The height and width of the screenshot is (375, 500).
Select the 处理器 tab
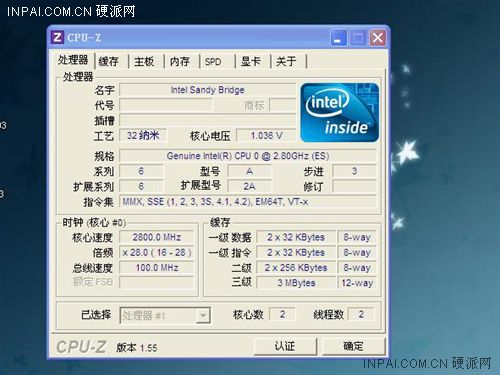click(x=73, y=60)
